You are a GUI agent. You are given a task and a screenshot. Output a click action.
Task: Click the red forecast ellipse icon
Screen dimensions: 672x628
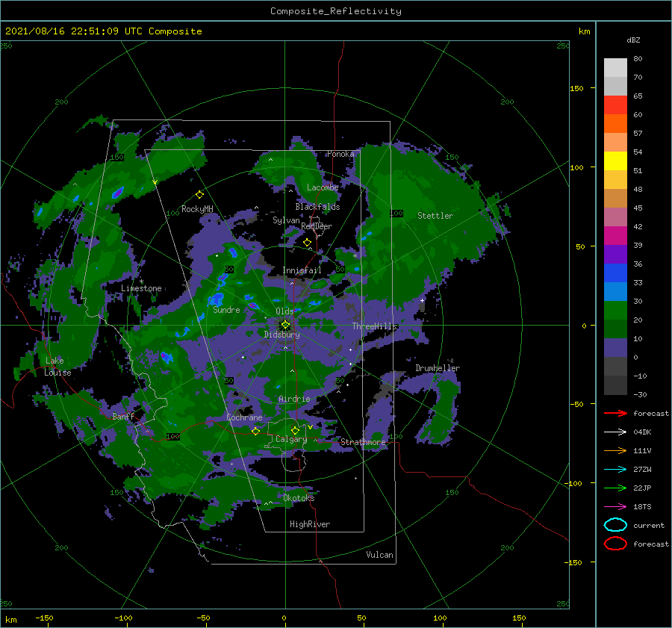point(615,544)
